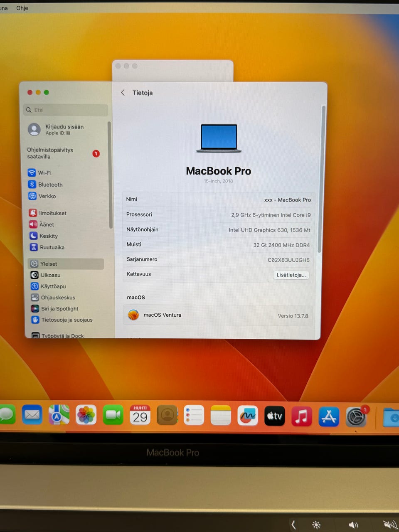Open FaceTime from the Dock
Screen dimensions: 399x532
coord(113,415)
